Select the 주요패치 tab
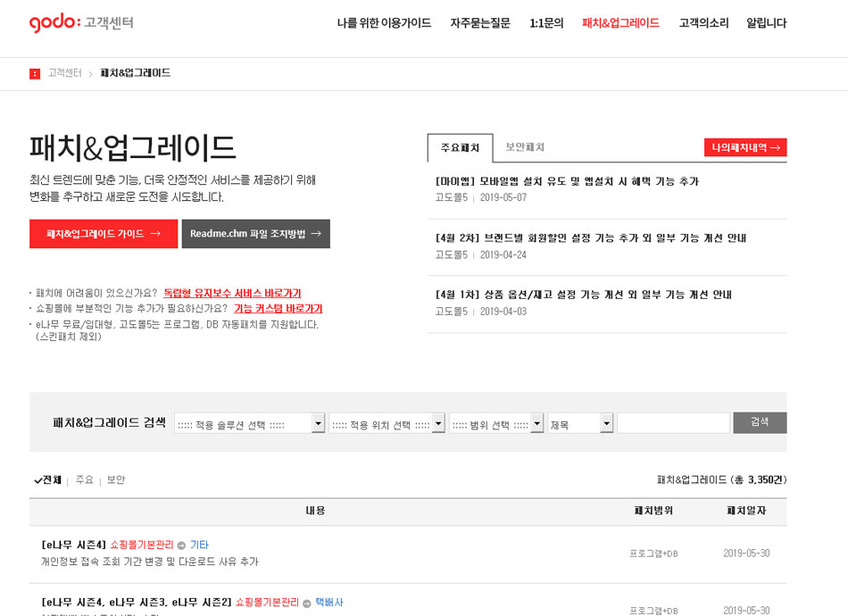Image resolution: width=848 pixels, height=616 pixels. (460, 148)
